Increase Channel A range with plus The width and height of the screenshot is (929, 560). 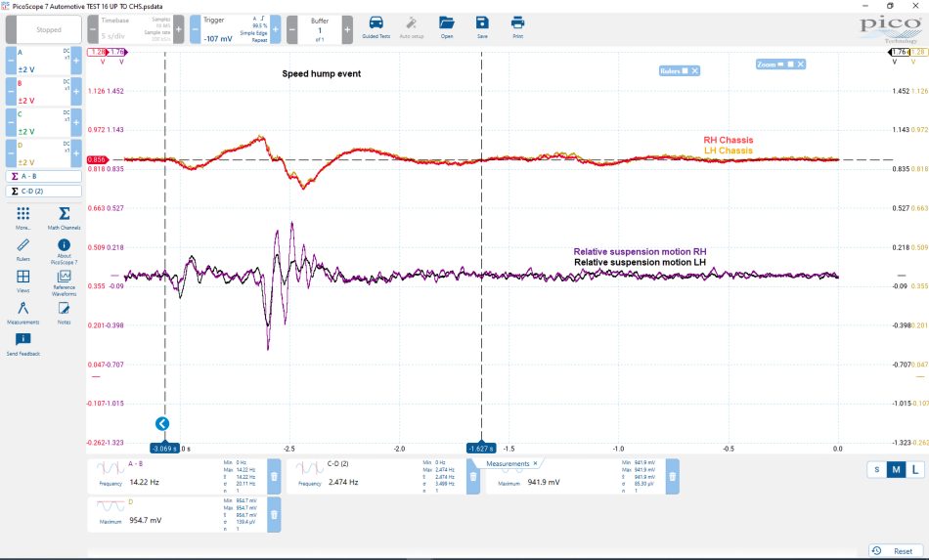tap(76, 60)
